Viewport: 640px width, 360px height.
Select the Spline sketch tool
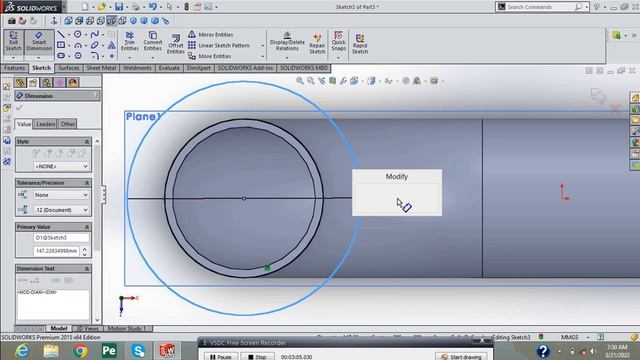95,34
